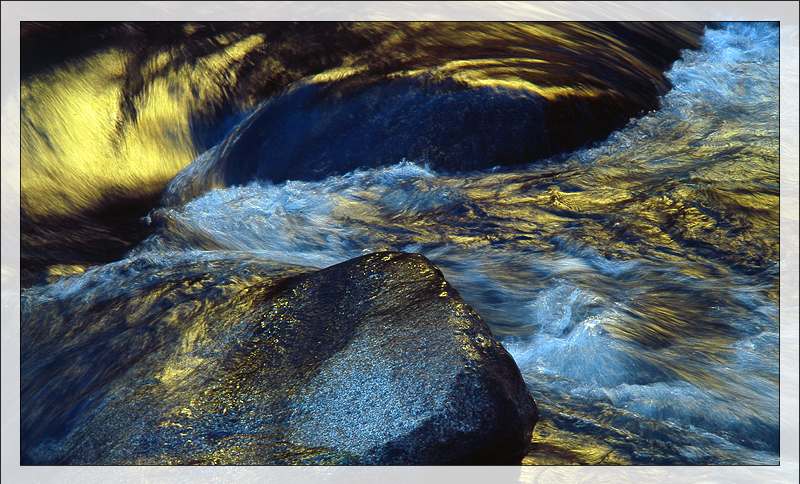Click the right frame border of photo
The height and width of the screenshot is (484, 800).
tap(789, 242)
